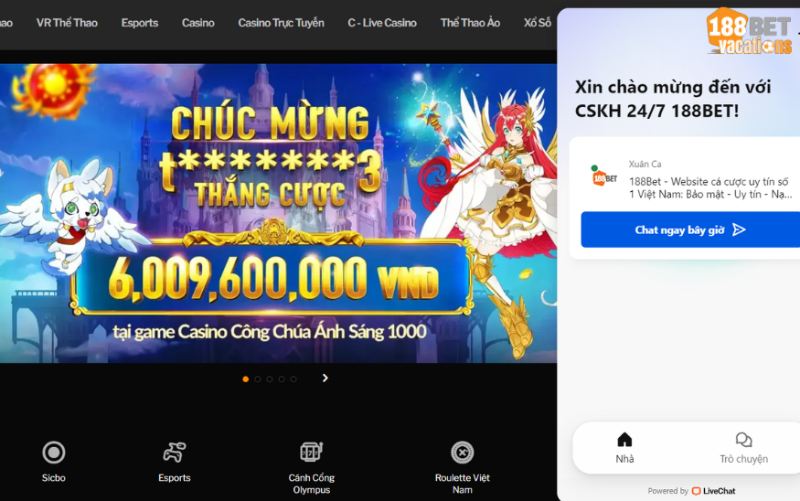This screenshot has height=501, width=800.
Task: Follow the Powered by LiveChat link
Action: pyautogui.click(x=691, y=491)
